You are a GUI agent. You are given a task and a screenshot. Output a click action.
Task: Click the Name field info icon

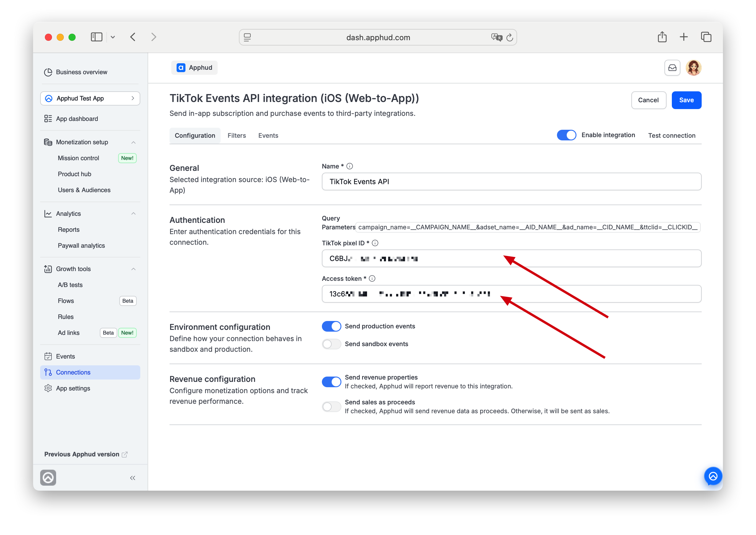click(350, 166)
